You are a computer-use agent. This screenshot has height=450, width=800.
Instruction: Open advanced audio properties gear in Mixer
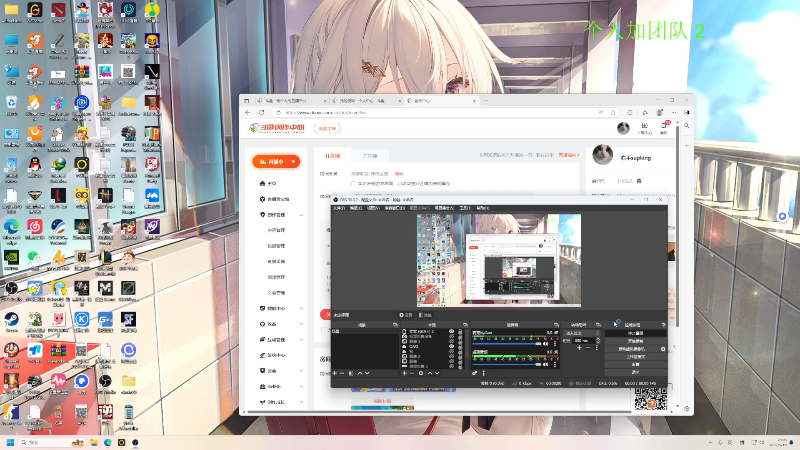click(x=474, y=373)
